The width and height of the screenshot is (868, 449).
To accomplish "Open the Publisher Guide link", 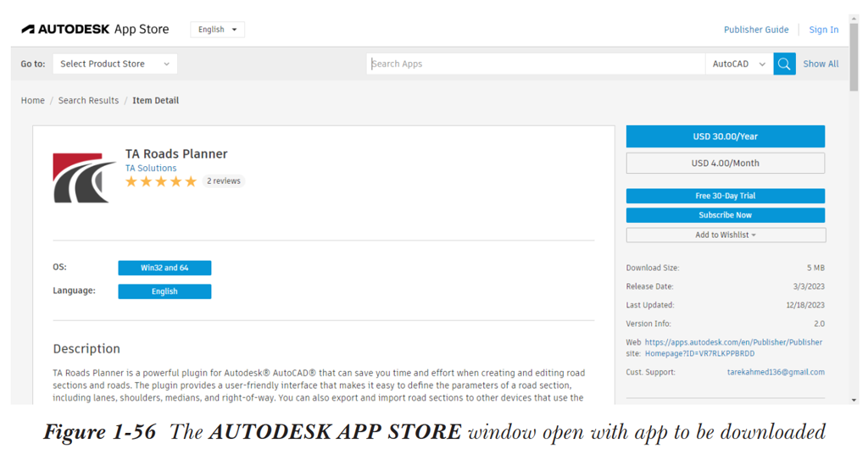I will pos(756,30).
